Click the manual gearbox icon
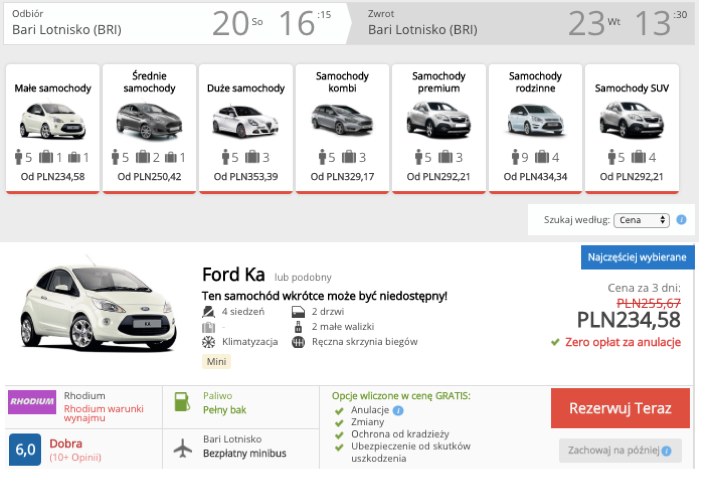Viewport: 710px width, 479px height. coord(297,342)
